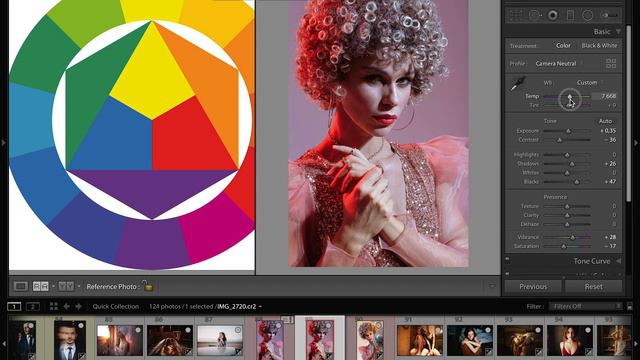
Task: Select the Radial Filter tool
Action: 587,16
